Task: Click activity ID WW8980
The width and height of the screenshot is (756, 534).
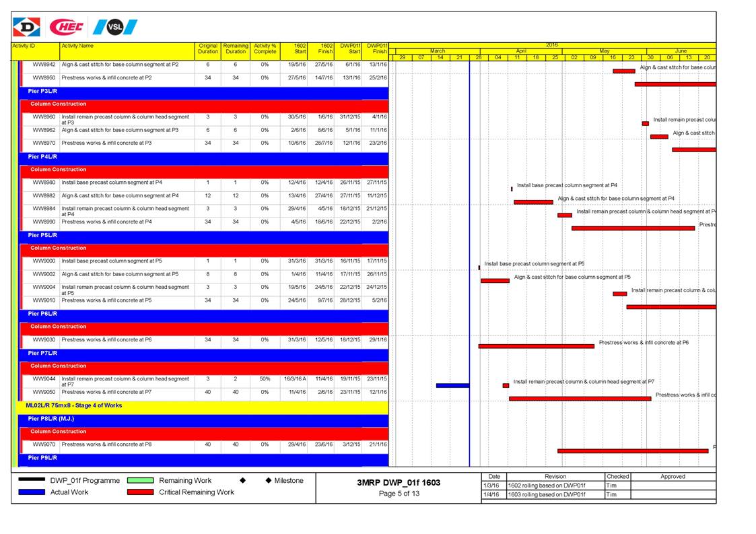Action: point(44,182)
